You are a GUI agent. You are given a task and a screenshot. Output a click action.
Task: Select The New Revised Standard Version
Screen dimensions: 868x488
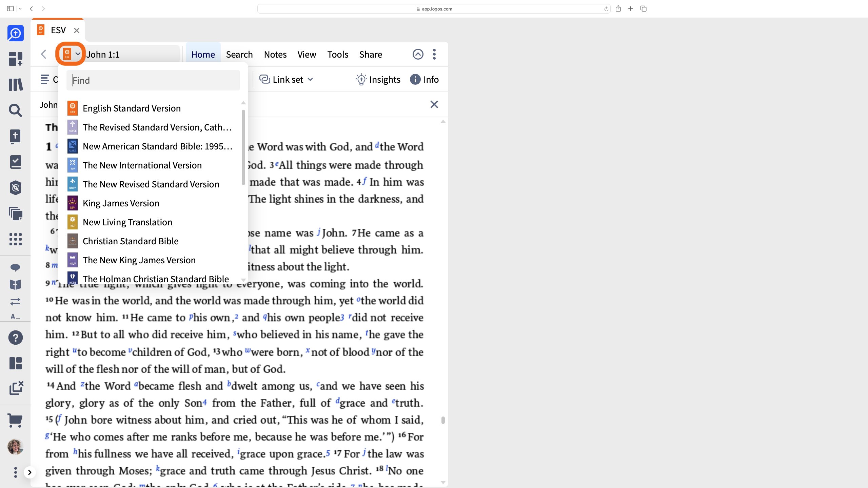click(153, 184)
